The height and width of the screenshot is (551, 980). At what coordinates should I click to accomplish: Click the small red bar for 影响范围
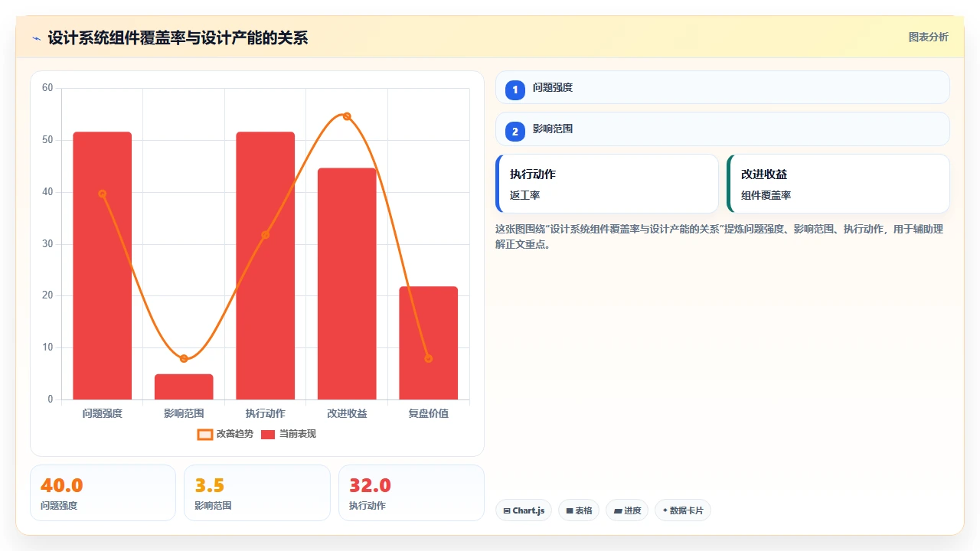(184, 387)
